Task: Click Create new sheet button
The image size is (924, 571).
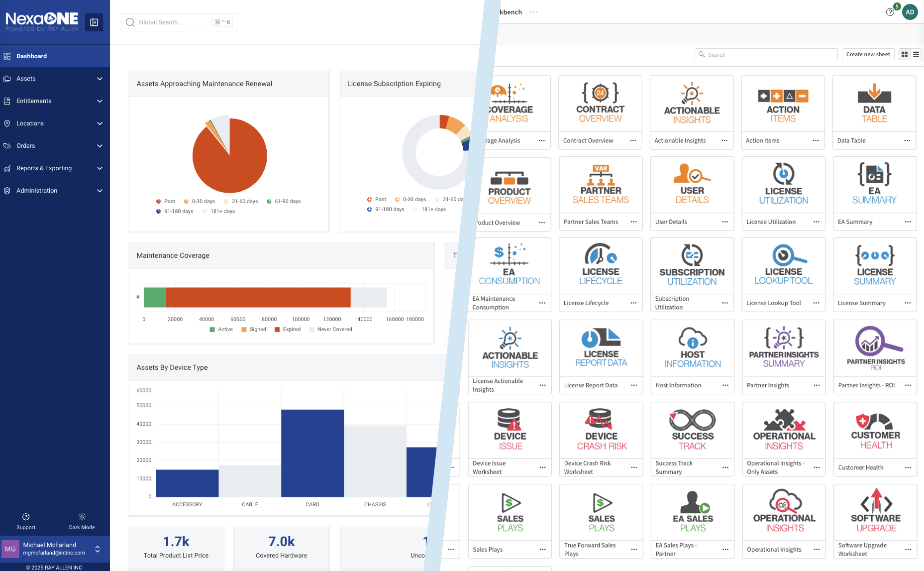Action: coord(868,55)
